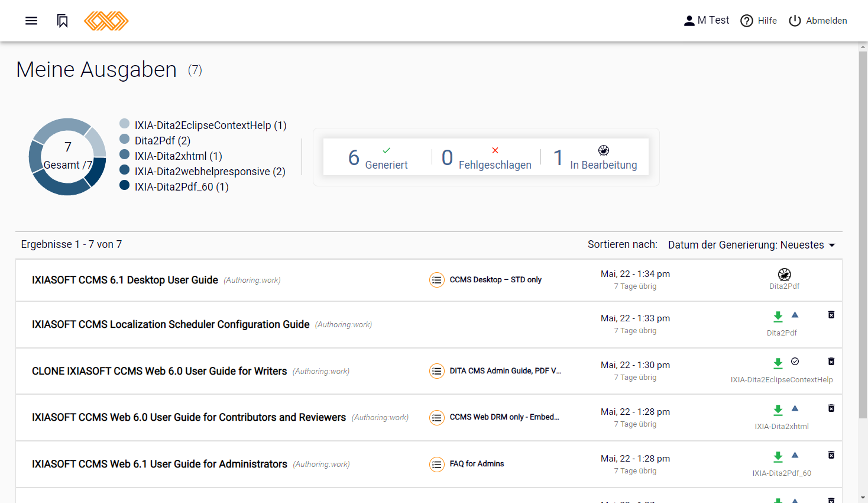Viewport: 868px width, 503px height.
Task: Click the donut chart showing 7 Gesamt
Action: (67, 157)
